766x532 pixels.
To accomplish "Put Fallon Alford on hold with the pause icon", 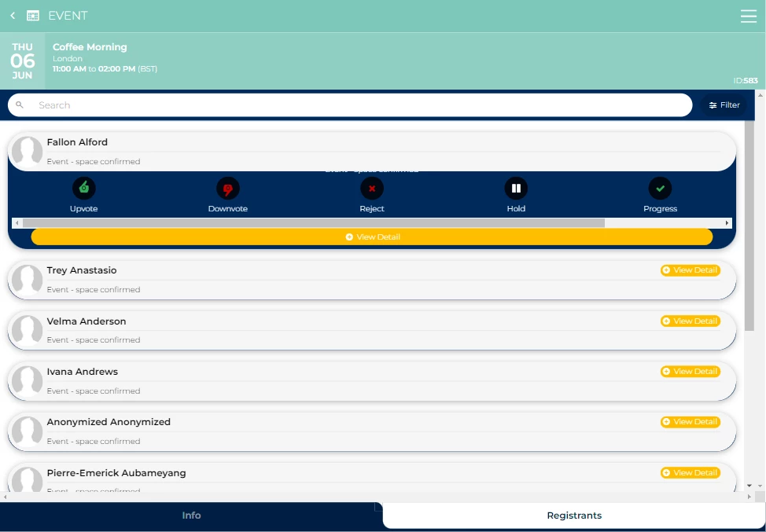I will 516,189.
